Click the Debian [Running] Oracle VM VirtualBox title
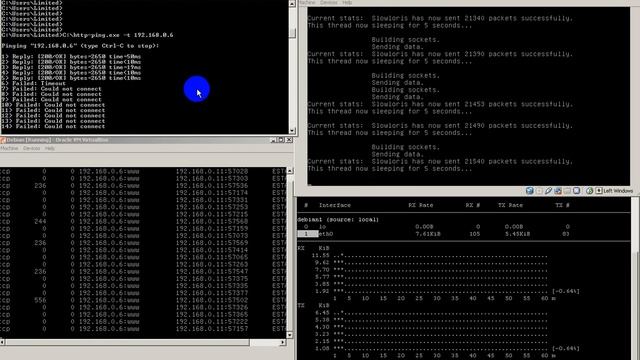 [x=57, y=140]
